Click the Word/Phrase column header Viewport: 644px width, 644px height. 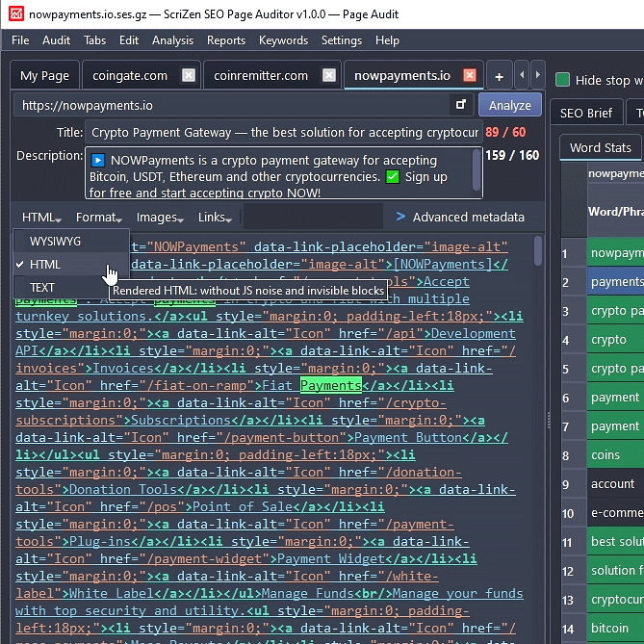(x=616, y=211)
